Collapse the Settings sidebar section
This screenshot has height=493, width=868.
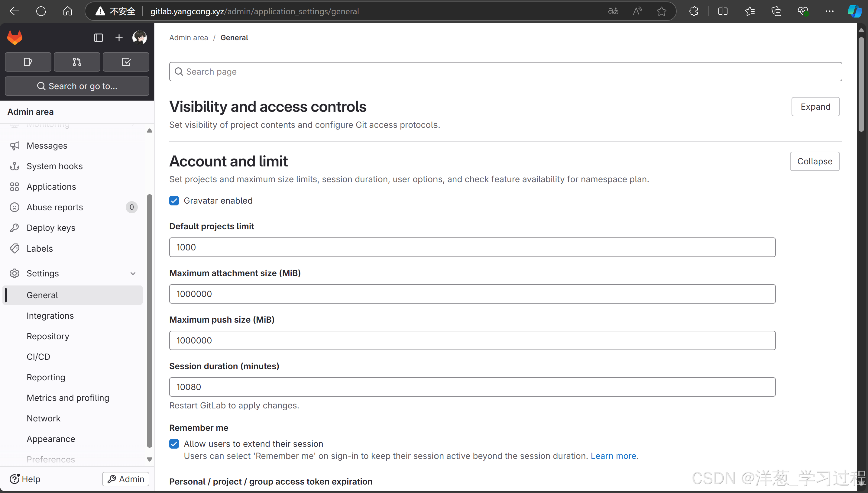click(x=133, y=273)
